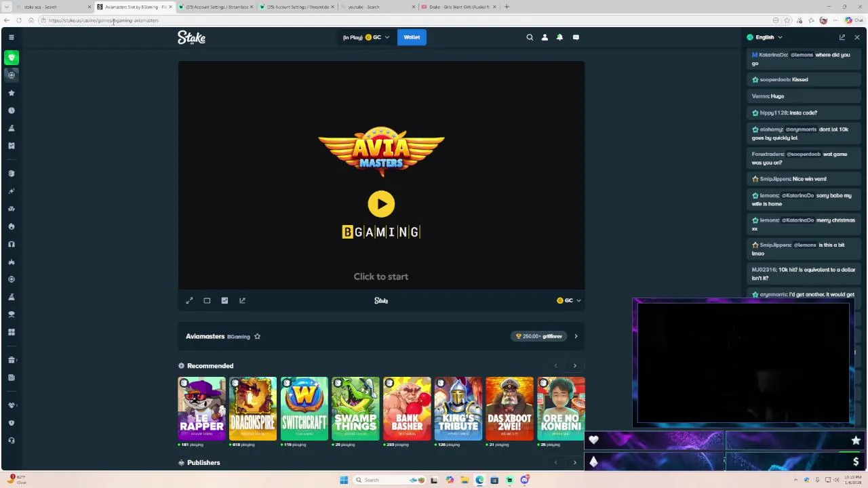Expand the Aviamasters game info chevron
The width and height of the screenshot is (868, 488).
click(x=576, y=336)
